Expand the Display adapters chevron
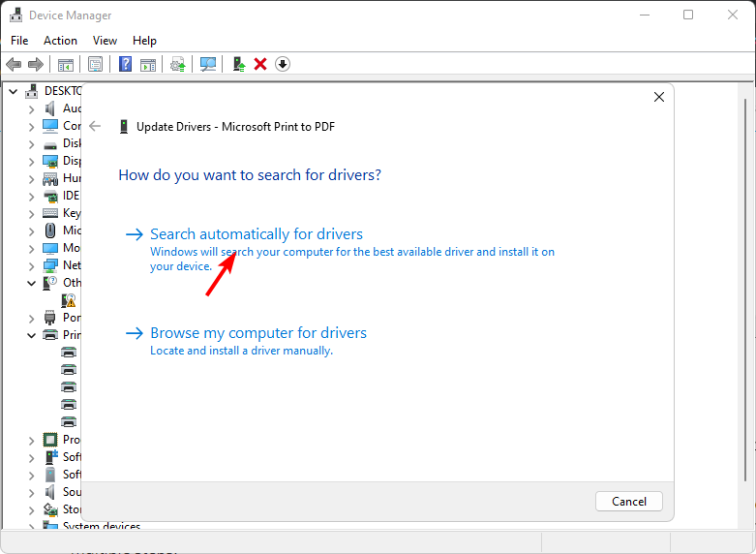Viewport: 756px width, 554px height. [x=31, y=162]
